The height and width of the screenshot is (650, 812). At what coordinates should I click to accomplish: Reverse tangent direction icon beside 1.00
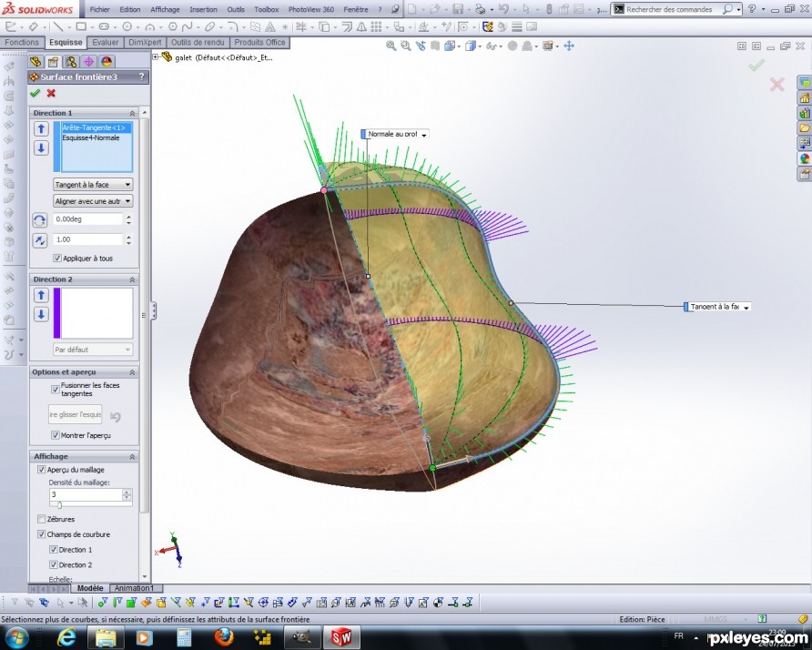point(40,239)
